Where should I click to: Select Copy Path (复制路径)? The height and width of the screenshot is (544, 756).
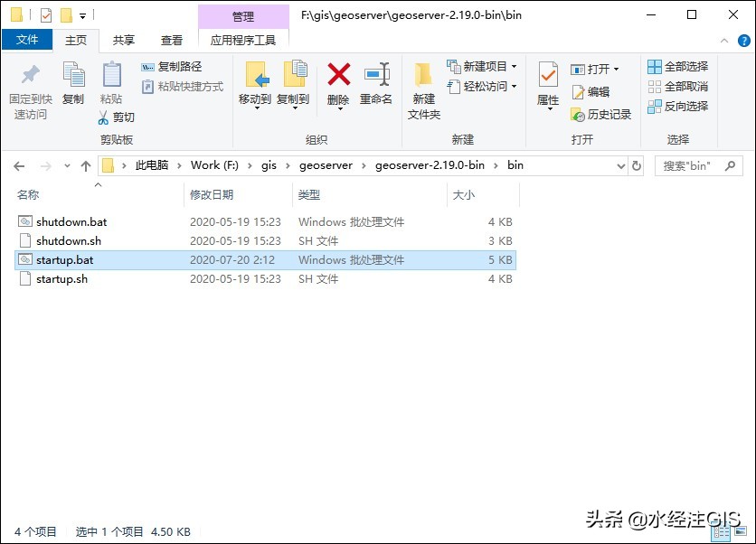point(172,67)
